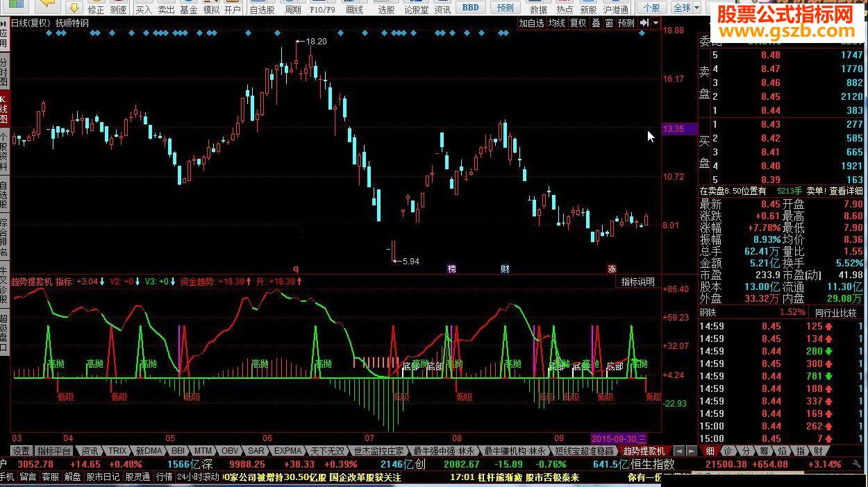The width and height of the screenshot is (868, 487).
Task: Select 画线 drawing line tool
Action: click(x=354, y=10)
